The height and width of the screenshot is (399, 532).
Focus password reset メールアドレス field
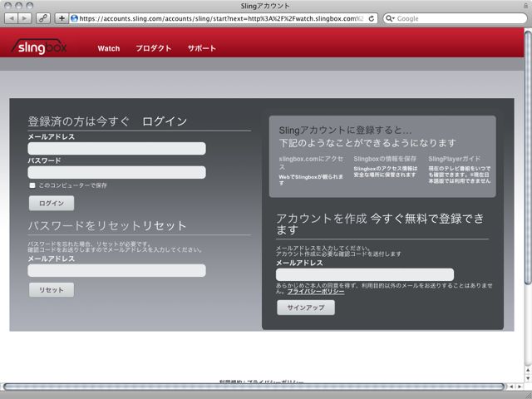(116, 270)
